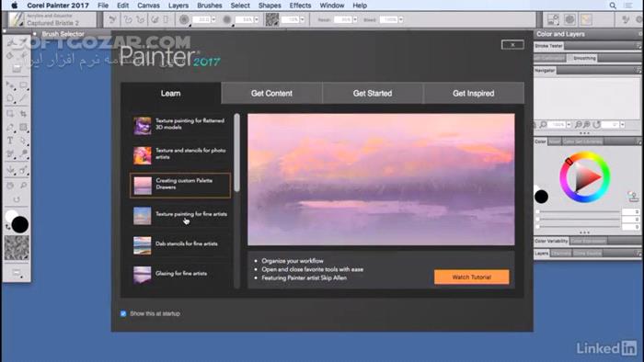Click the grain texture icon in property bar
The height and width of the screenshot is (362, 644).
[272, 19]
